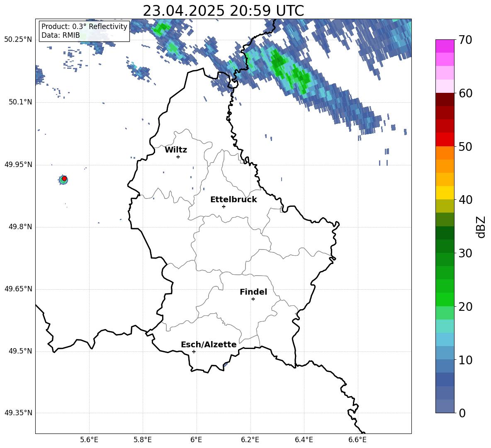Click the 'Esch/Alzette' city label
The height and width of the screenshot is (448, 491).
(x=209, y=344)
